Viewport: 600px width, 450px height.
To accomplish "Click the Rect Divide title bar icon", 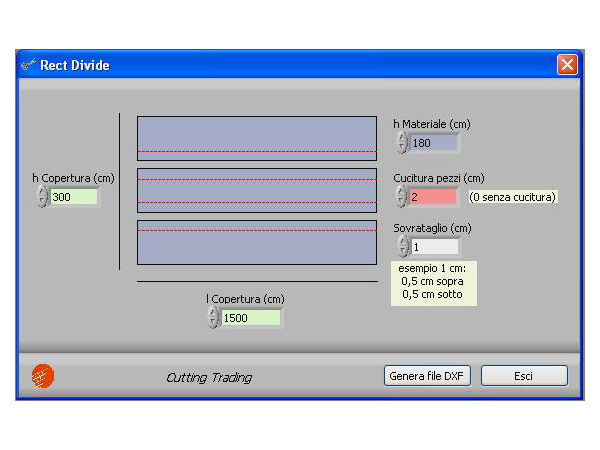I will 28,65.
